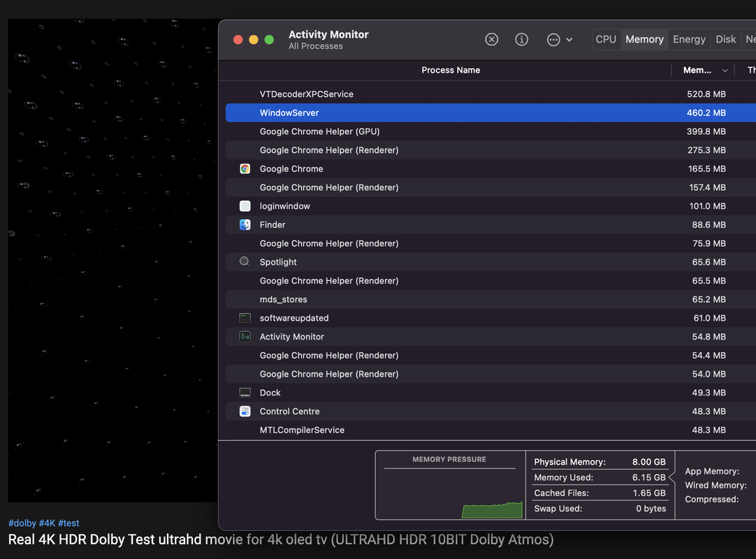
Task: Select Google Chrome Helper (GPU) row
Action: click(490, 131)
